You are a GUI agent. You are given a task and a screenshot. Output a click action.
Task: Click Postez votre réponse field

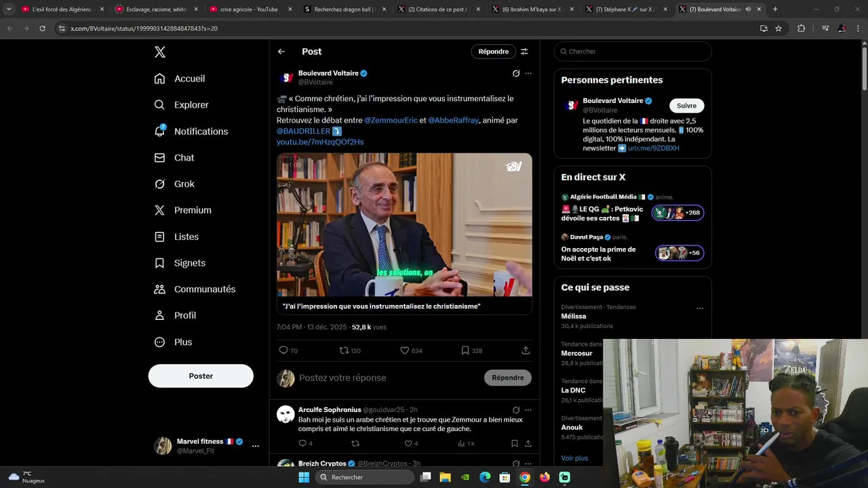click(387, 378)
